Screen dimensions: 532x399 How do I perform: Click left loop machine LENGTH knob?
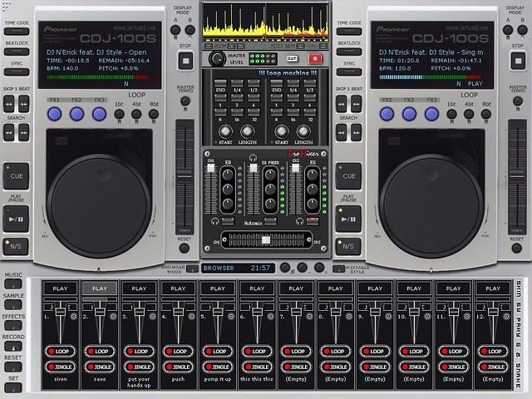pos(248,131)
